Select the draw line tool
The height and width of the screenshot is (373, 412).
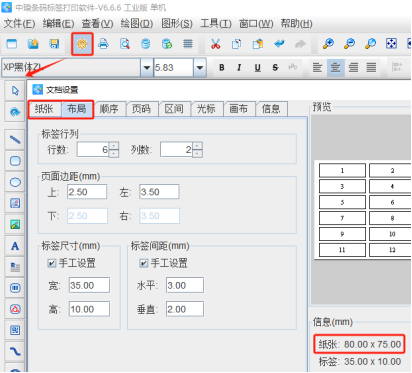coord(15,139)
